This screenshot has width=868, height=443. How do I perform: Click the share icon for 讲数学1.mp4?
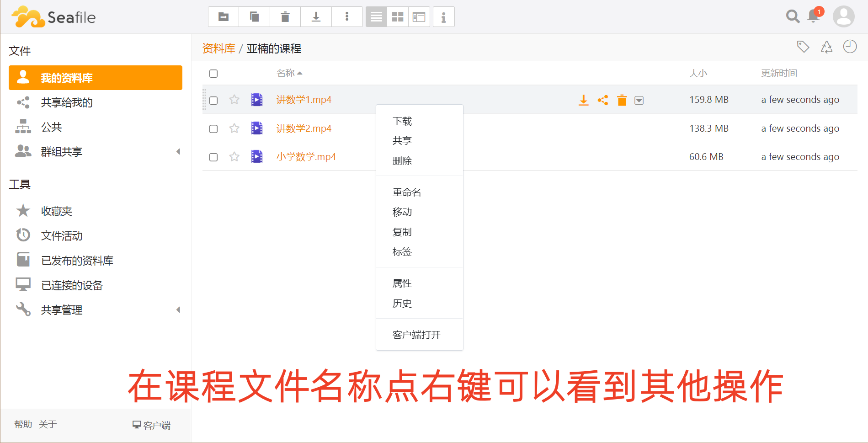603,100
